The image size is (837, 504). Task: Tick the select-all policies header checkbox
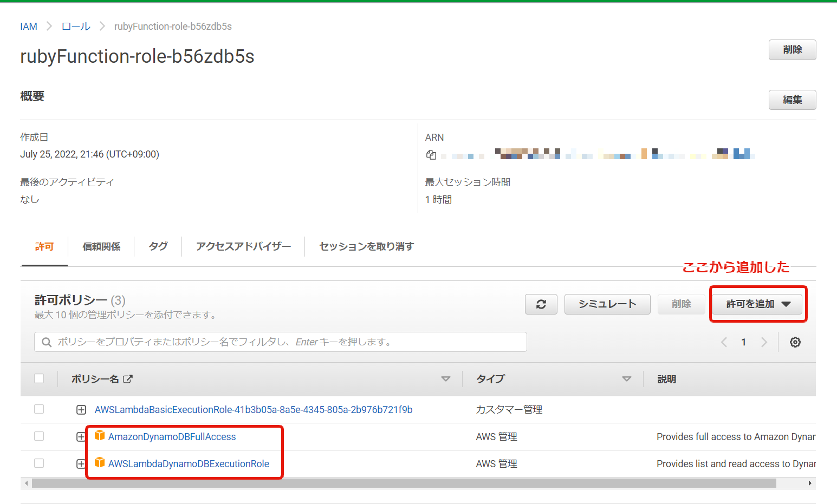tap(39, 378)
